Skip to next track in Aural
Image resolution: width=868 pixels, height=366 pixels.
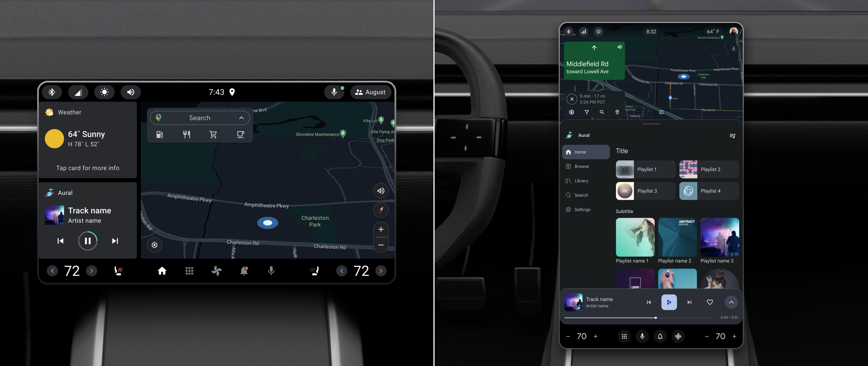tap(114, 240)
